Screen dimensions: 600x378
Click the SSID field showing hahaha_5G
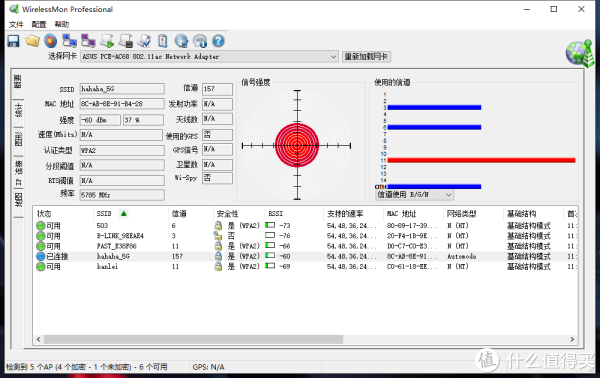122,89
